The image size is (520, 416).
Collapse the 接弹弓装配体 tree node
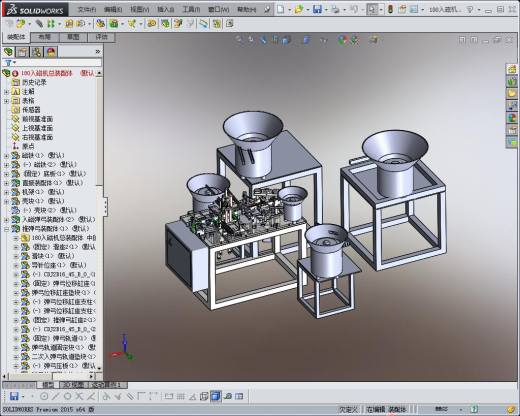(6, 229)
